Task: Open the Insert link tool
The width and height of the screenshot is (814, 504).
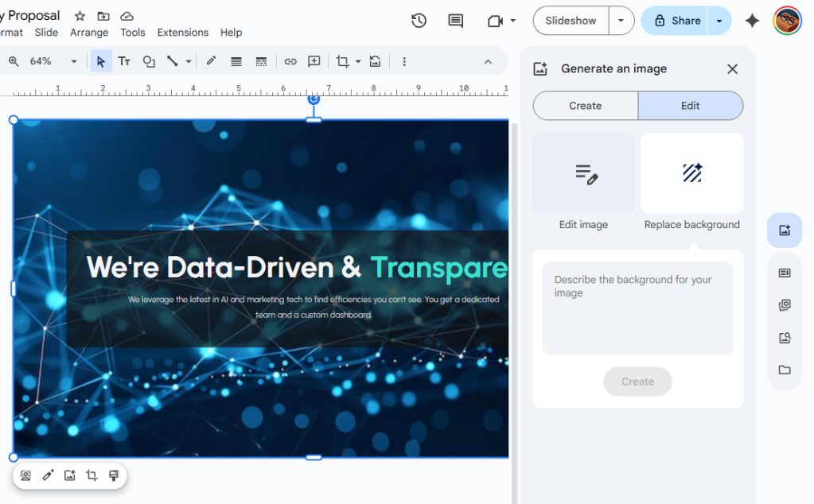Action: click(290, 60)
